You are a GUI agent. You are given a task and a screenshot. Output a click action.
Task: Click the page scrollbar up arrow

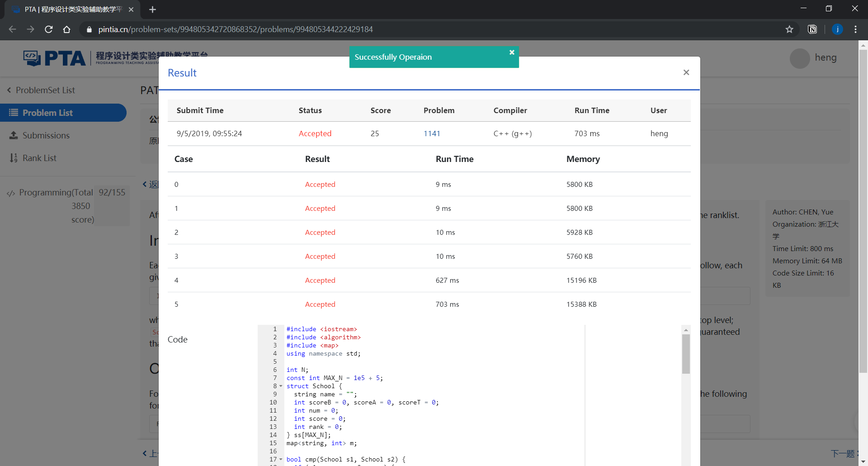(863, 45)
